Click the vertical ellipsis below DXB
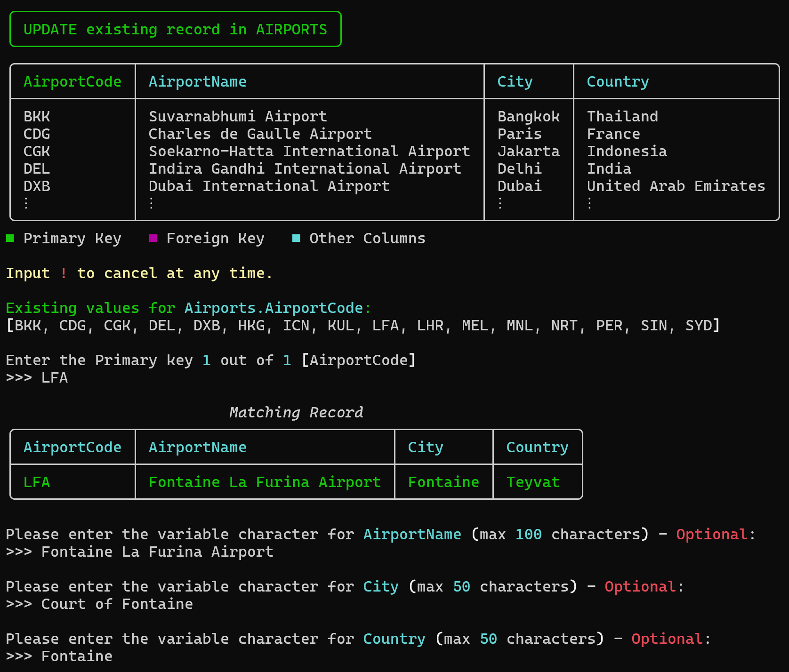The height and width of the screenshot is (672, 789). (26, 203)
